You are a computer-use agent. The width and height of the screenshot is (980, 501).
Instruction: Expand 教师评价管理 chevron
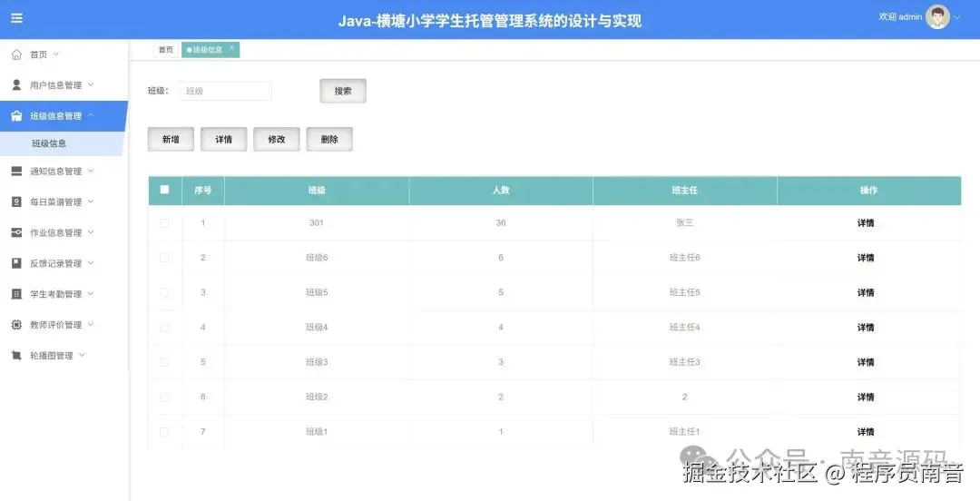(91, 324)
